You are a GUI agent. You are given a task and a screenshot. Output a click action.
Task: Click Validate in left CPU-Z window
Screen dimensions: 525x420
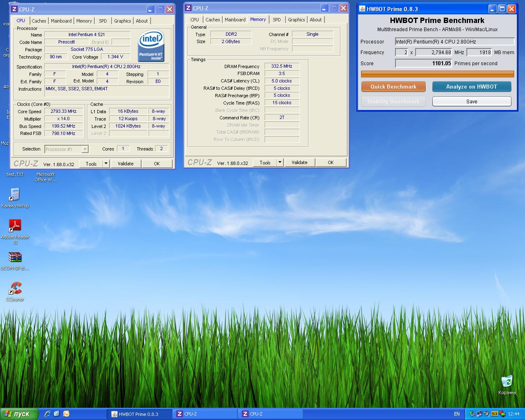tap(126, 164)
